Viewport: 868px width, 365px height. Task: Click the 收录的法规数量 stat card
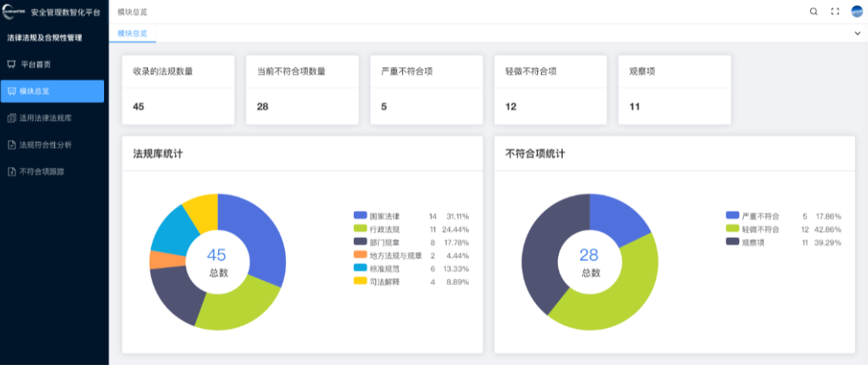pos(178,89)
